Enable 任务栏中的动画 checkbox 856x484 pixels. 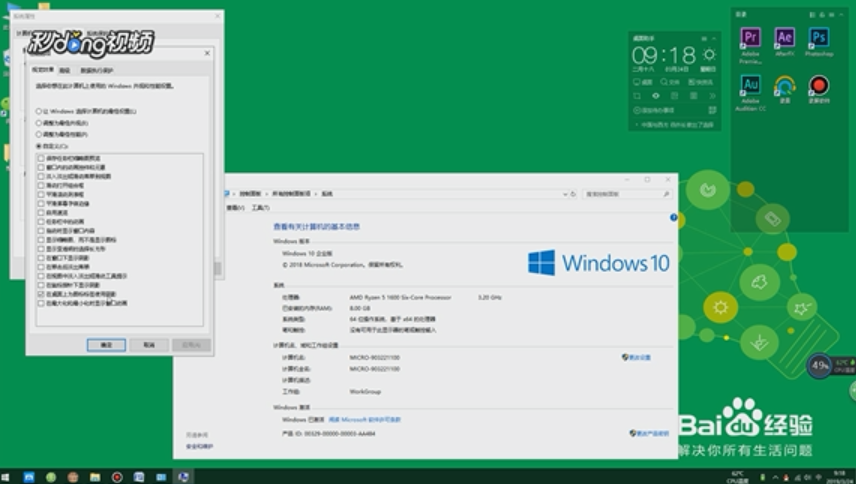41,222
